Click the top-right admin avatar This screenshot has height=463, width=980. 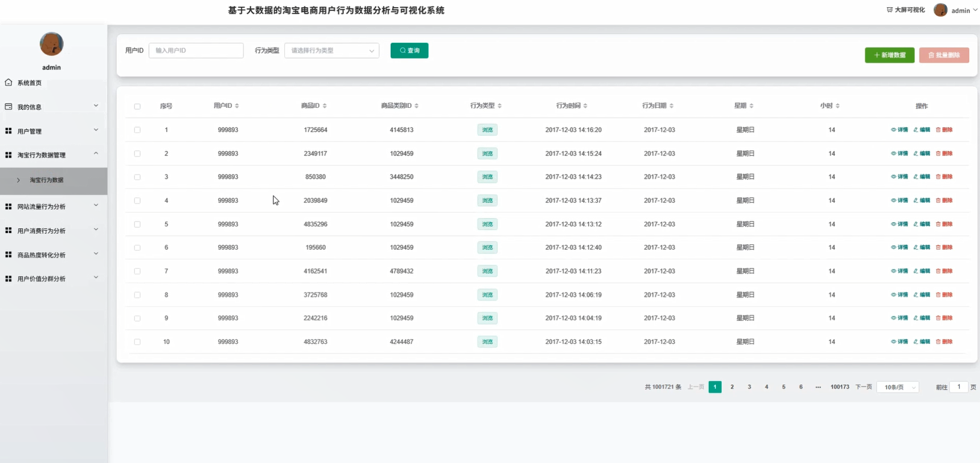[x=940, y=10]
